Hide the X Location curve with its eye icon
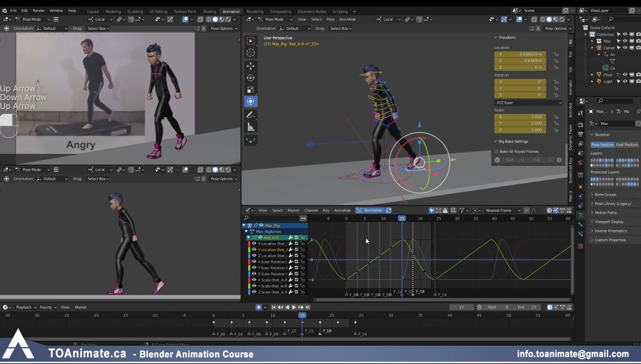This screenshot has height=364, width=641. [254, 244]
